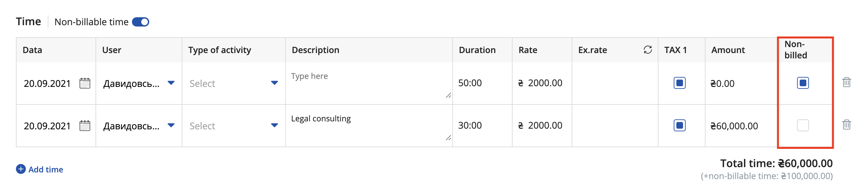Click the plus icon beside Add time
Viewport: 868px width, 191px height.
click(21, 169)
